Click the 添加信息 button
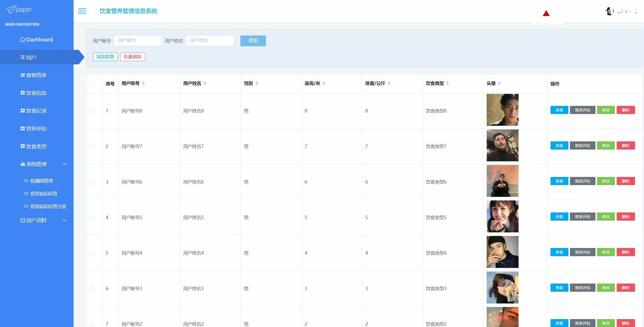The image size is (644, 327). pyautogui.click(x=105, y=57)
